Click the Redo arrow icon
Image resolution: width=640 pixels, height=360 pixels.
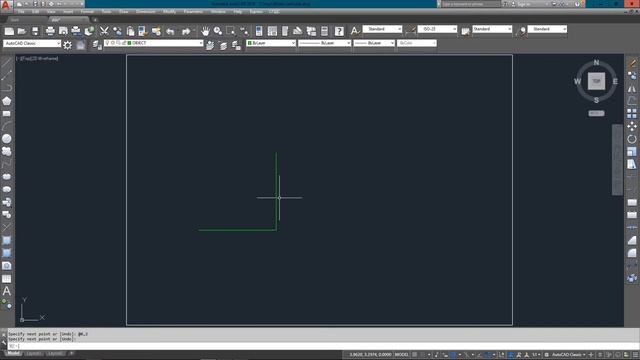186,31
